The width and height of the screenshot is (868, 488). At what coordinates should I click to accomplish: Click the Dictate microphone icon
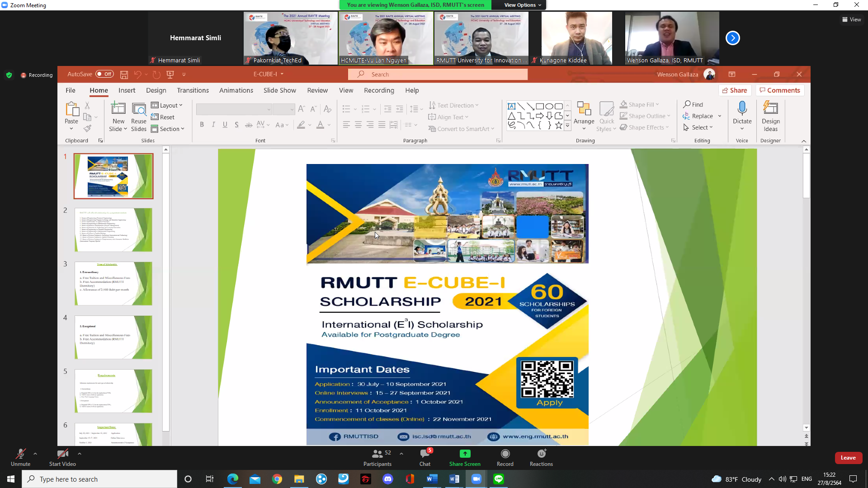[x=742, y=108]
